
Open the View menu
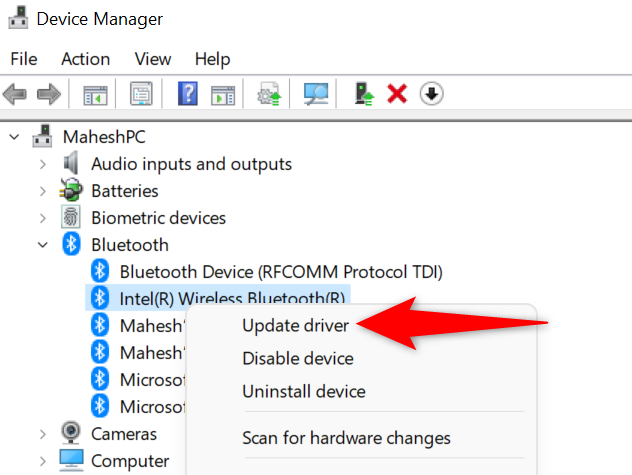point(153,59)
